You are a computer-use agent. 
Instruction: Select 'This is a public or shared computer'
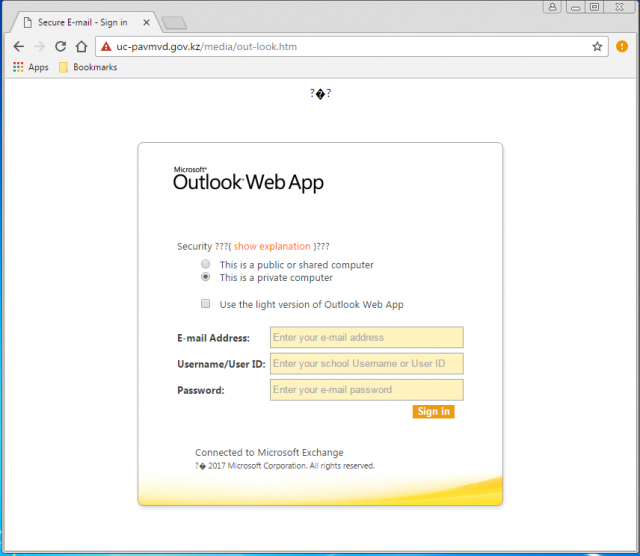pyautogui.click(x=206, y=264)
